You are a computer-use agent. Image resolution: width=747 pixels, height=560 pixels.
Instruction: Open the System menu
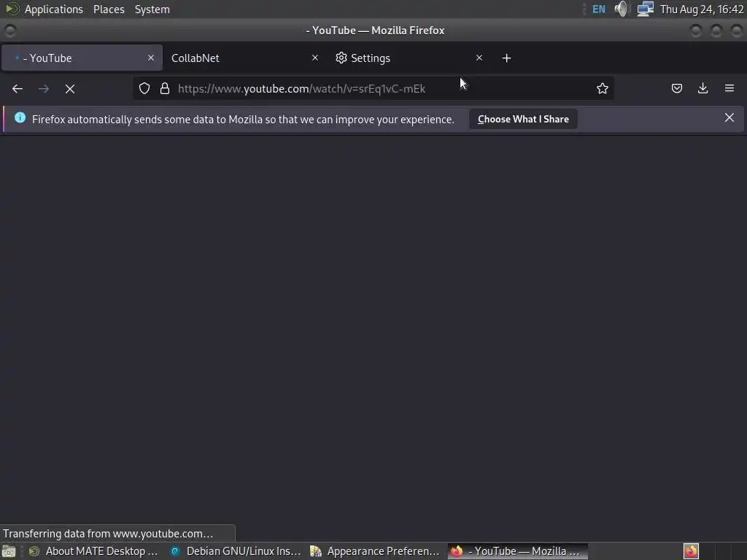[152, 9]
